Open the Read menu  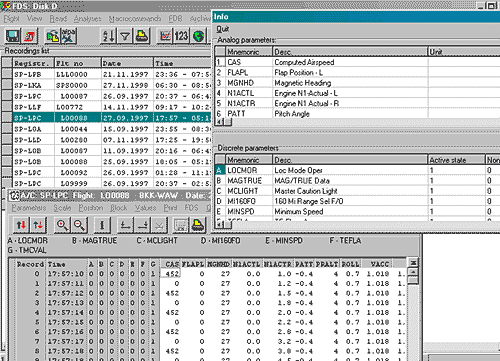[x=58, y=19]
